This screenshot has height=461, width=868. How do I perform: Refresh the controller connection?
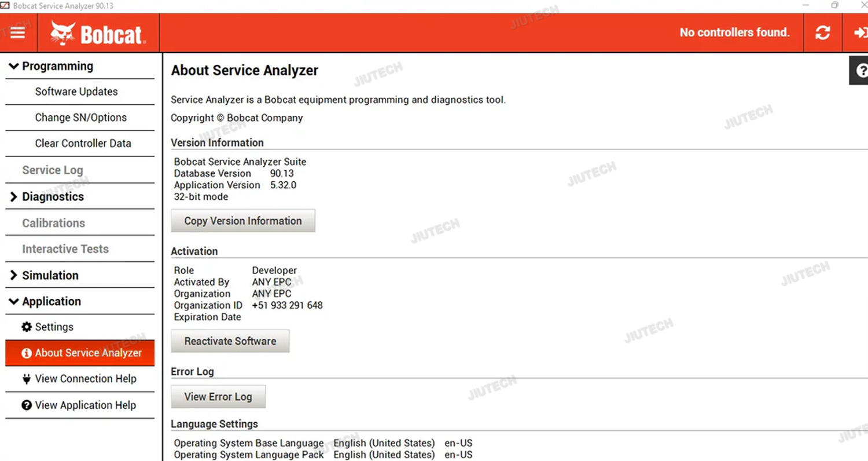tap(822, 33)
